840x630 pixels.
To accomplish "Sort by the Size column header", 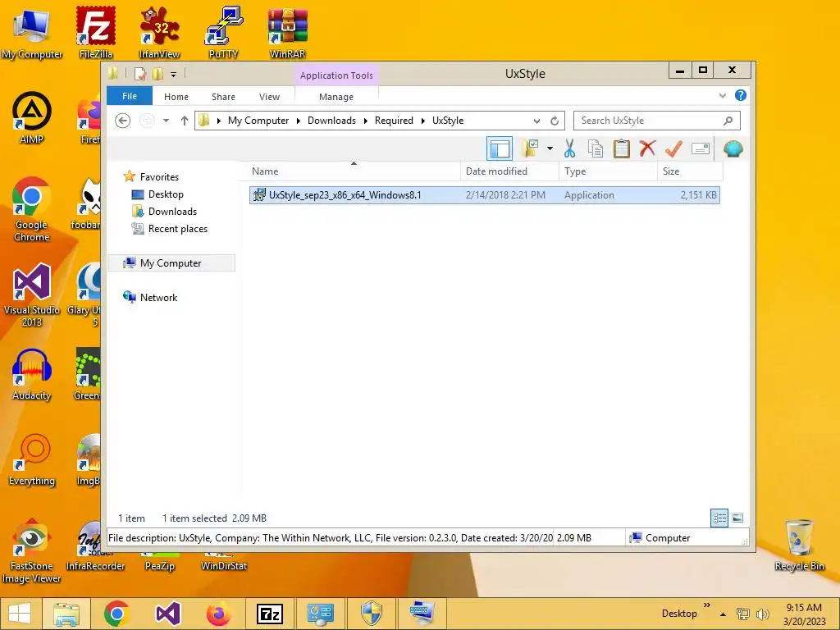I will point(690,171).
